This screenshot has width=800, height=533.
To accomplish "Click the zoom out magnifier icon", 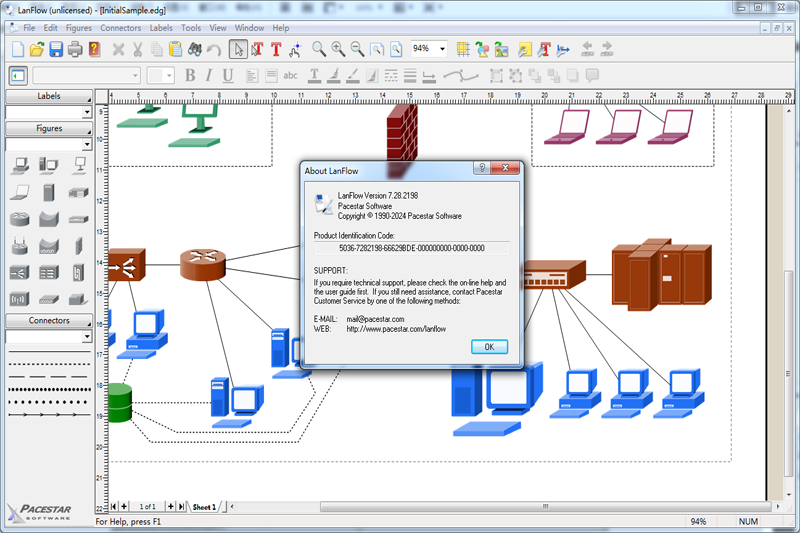I will [357, 49].
